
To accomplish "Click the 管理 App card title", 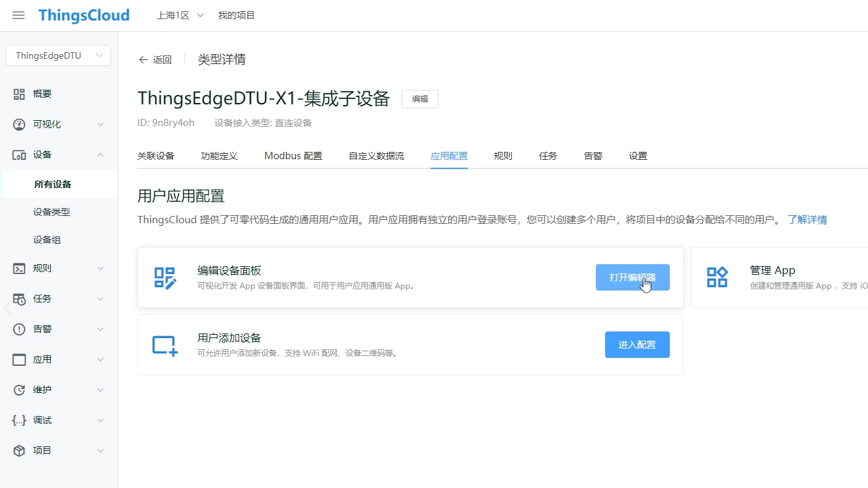I will (x=773, y=270).
